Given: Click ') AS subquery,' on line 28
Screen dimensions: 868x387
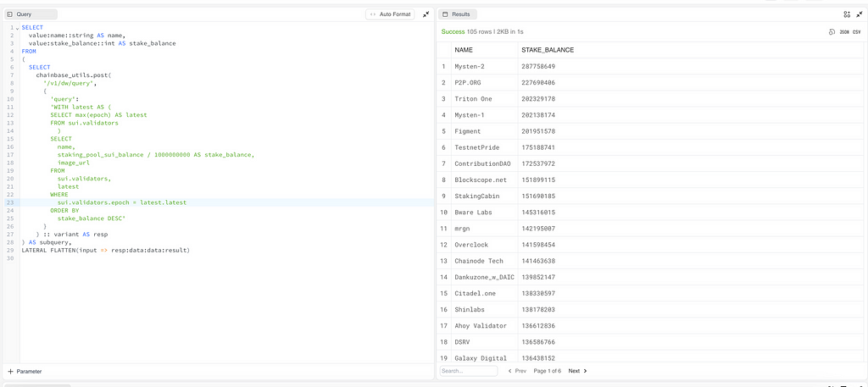Looking at the screenshot, I should pos(47,242).
